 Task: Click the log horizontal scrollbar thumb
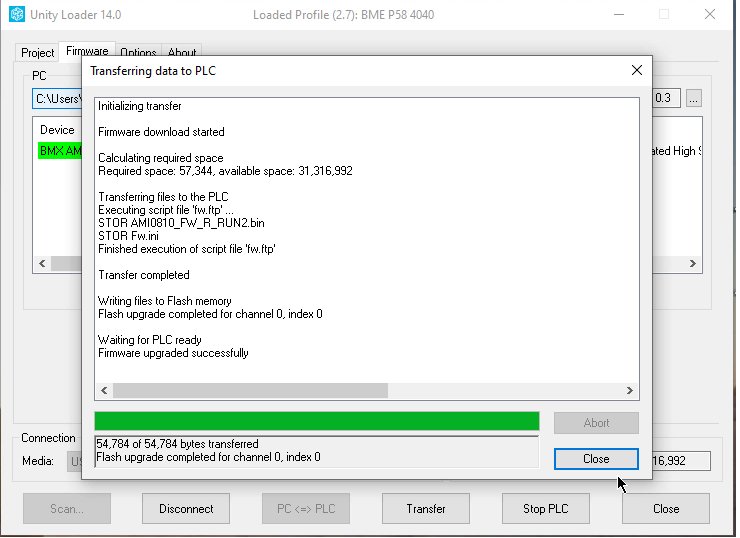(x=250, y=390)
